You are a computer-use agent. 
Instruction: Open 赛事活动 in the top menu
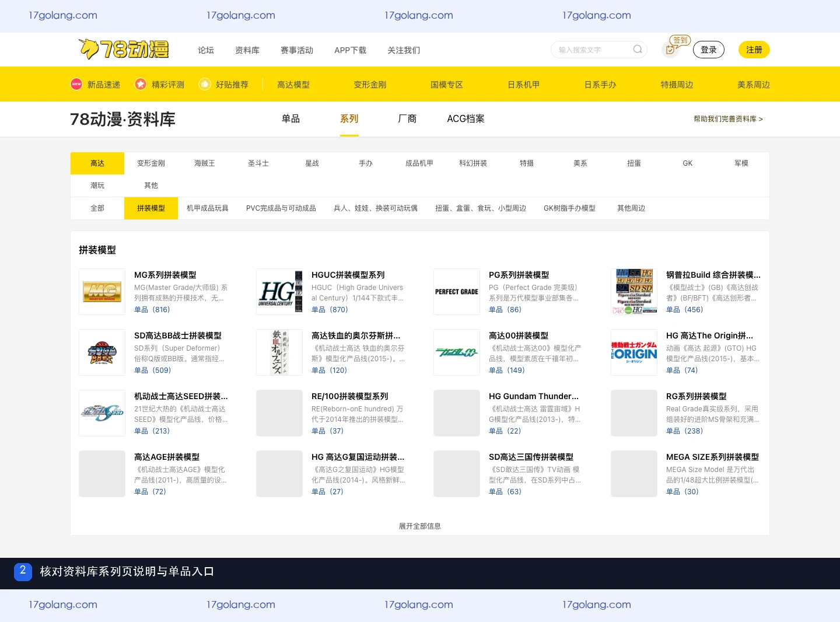297,50
